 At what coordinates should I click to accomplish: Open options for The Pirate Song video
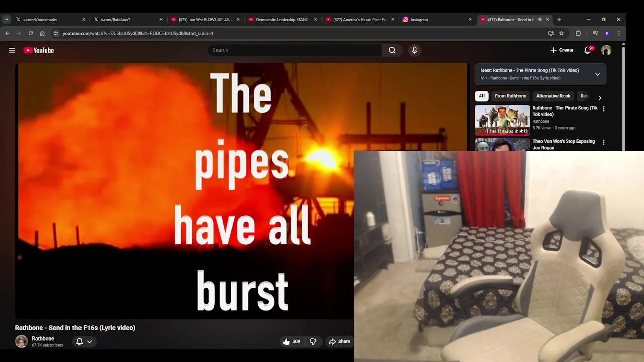click(x=604, y=108)
